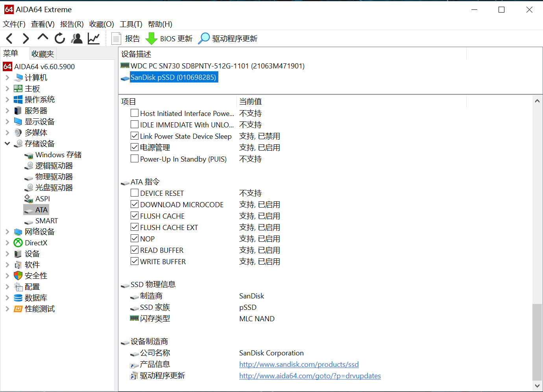
Task: Toggle Power-Up In Standby (PUIS) checkbox
Action: point(135,159)
